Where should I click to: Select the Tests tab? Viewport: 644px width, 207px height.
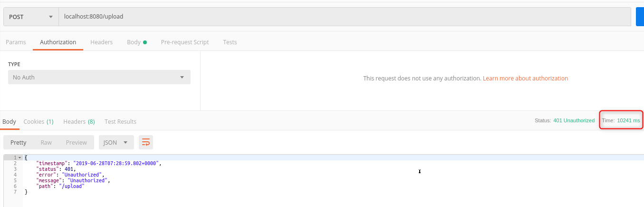(230, 42)
